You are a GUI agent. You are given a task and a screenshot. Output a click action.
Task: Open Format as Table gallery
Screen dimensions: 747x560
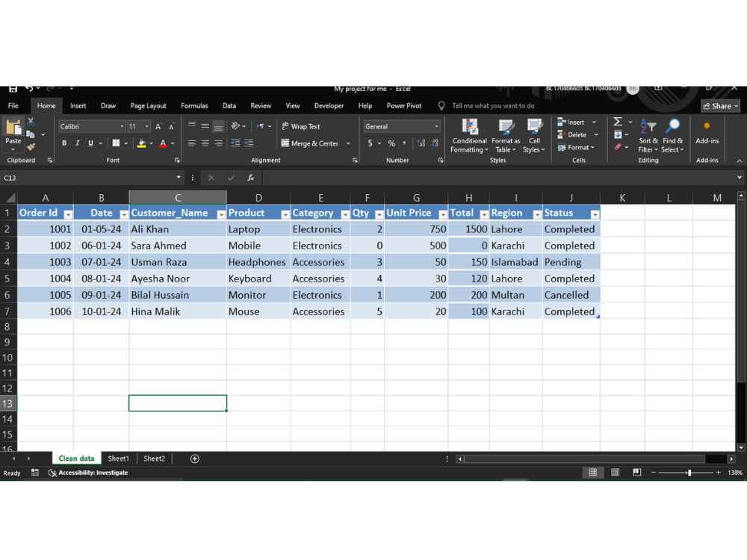(x=506, y=136)
